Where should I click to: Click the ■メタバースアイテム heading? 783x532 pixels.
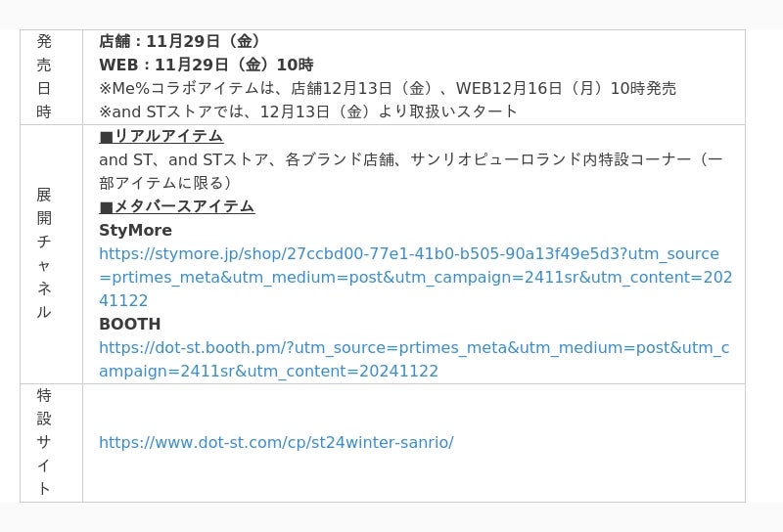(x=176, y=206)
